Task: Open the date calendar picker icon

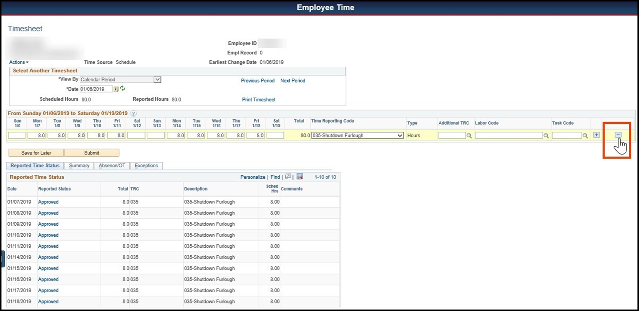Action: pyautogui.click(x=116, y=89)
